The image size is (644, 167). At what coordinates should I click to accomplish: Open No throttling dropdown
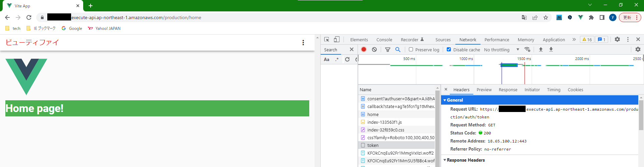[x=501, y=50]
